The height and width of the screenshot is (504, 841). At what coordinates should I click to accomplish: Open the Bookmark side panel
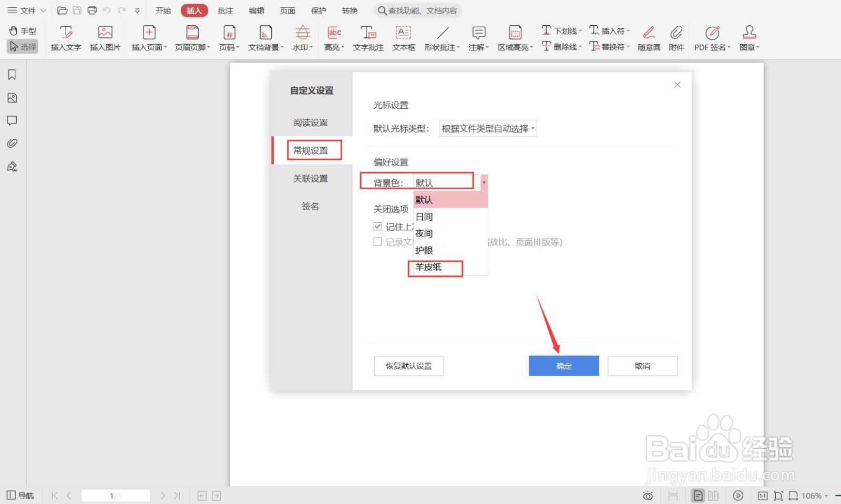point(12,75)
